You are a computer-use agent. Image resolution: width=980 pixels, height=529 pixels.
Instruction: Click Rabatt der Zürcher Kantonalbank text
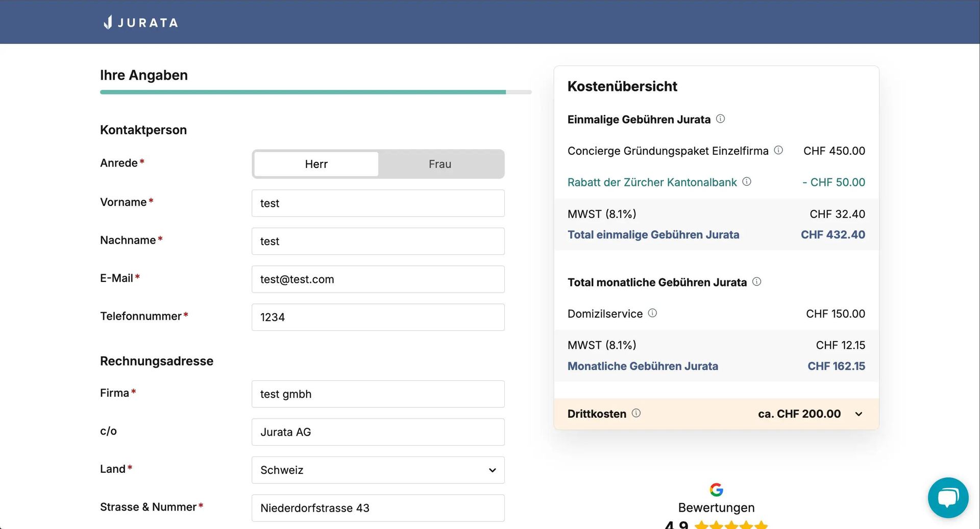pyautogui.click(x=652, y=182)
